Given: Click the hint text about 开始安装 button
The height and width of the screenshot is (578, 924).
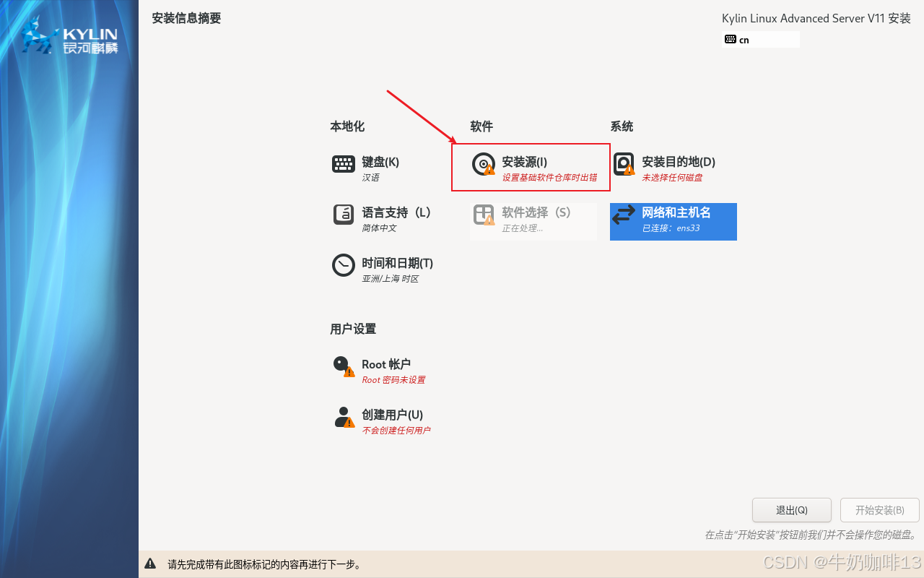Looking at the screenshot, I should pyautogui.click(x=811, y=535).
